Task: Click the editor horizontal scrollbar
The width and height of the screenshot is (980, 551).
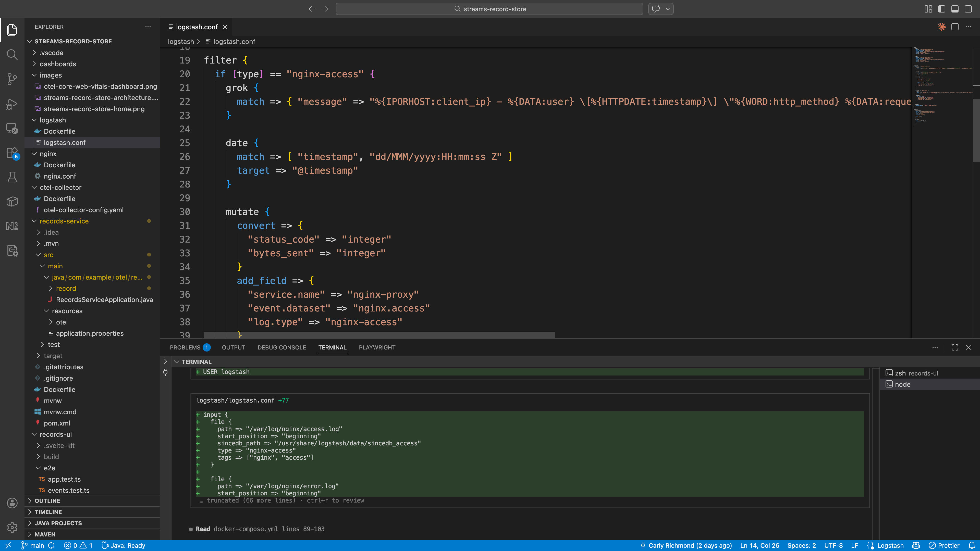Action: pyautogui.click(x=379, y=335)
